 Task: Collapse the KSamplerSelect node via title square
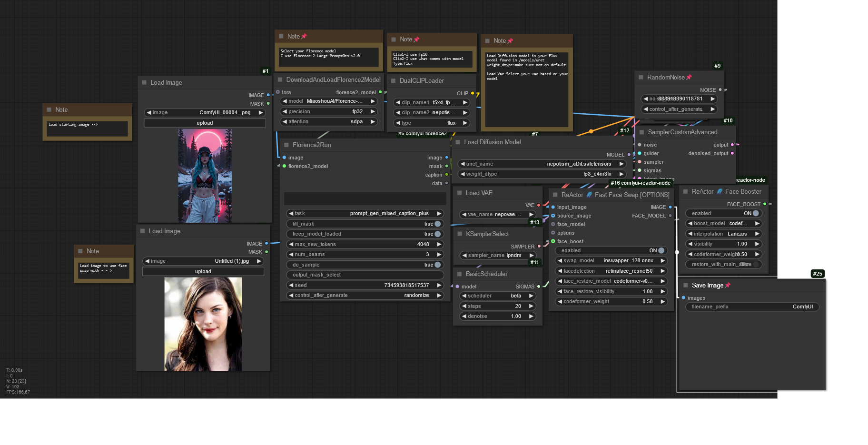click(x=460, y=234)
